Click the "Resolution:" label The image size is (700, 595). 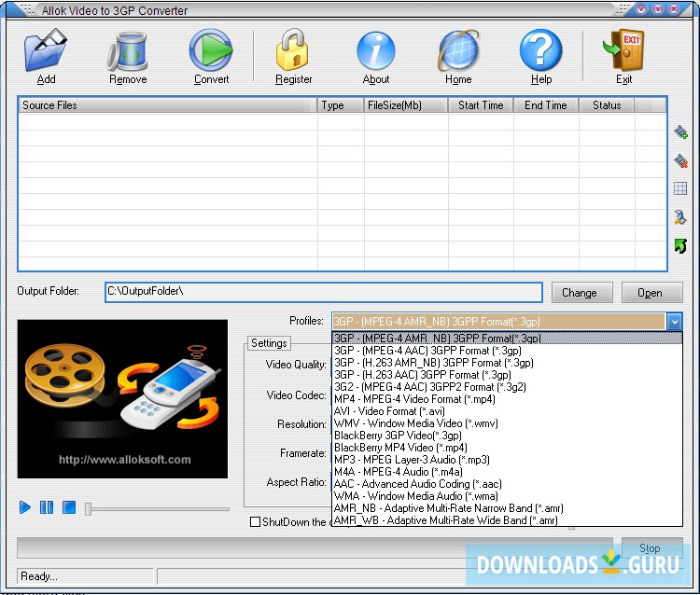point(301,424)
